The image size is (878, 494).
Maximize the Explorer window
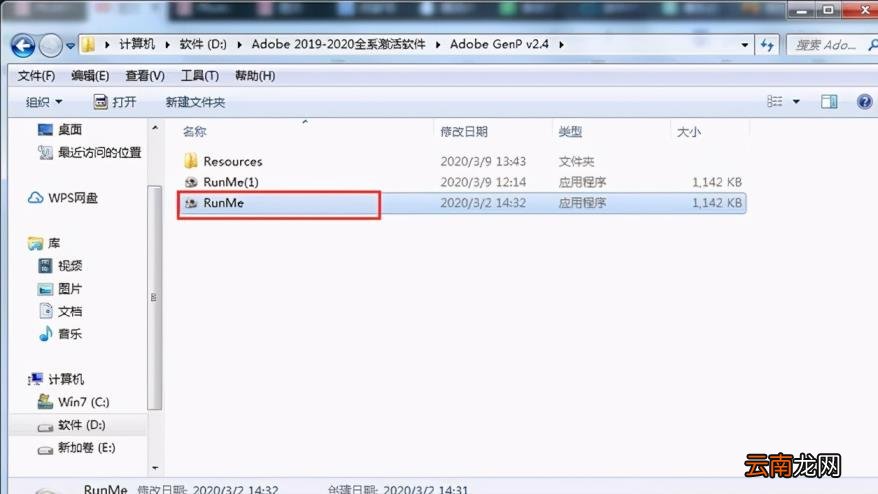[x=828, y=10]
